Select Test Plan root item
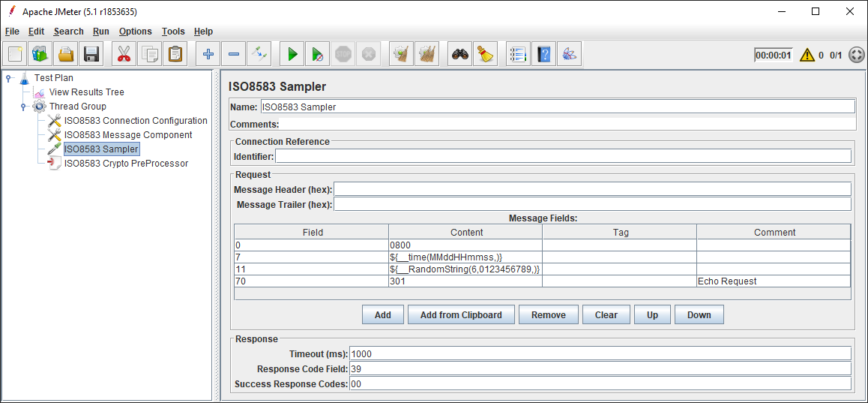Image resolution: width=868 pixels, height=403 pixels. coord(53,78)
